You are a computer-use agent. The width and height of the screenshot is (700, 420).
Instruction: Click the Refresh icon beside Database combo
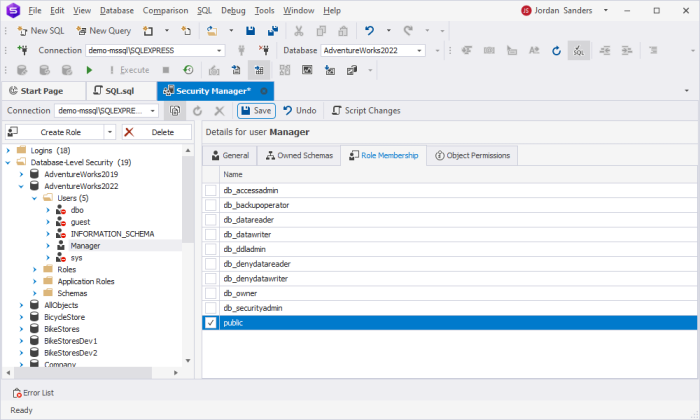point(556,50)
